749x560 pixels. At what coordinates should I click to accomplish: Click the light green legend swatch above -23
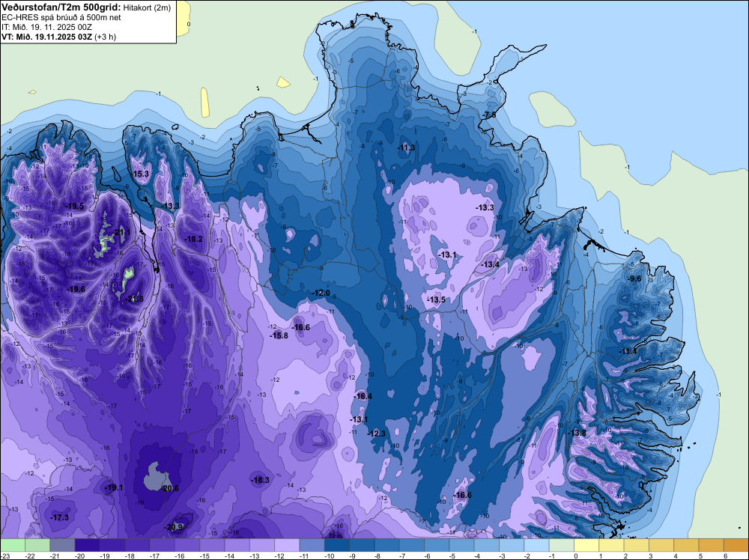click(x=13, y=545)
